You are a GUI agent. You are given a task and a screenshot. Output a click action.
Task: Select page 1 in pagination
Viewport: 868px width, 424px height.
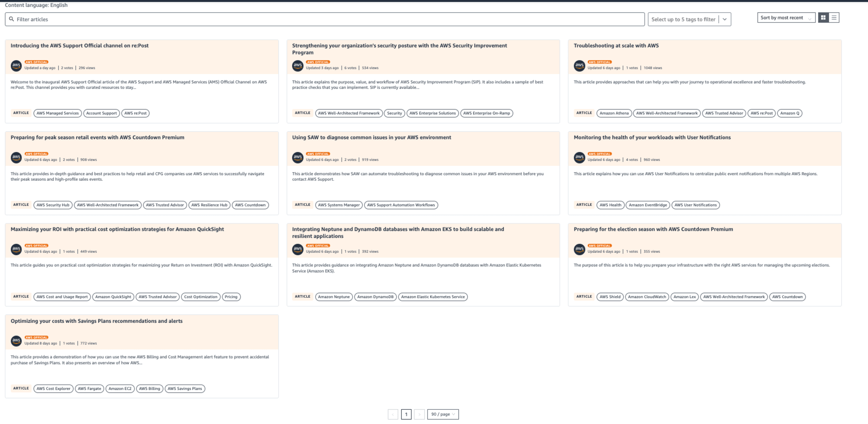(x=406, y=414)
